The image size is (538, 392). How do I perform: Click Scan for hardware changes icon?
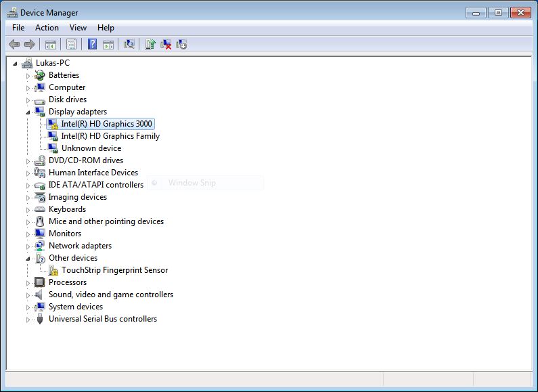point(129,44)
